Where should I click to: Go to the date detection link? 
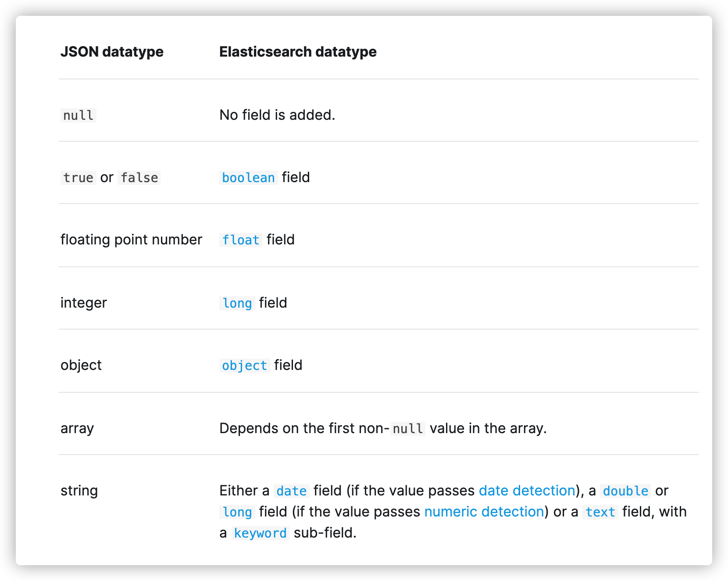[x=527, y=491]
